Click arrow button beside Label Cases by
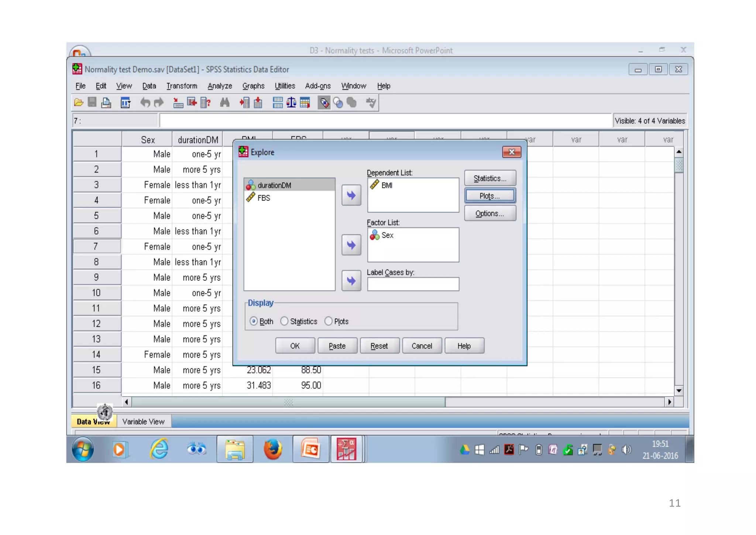This screenshot has height=535, width=756. [351, 281]
